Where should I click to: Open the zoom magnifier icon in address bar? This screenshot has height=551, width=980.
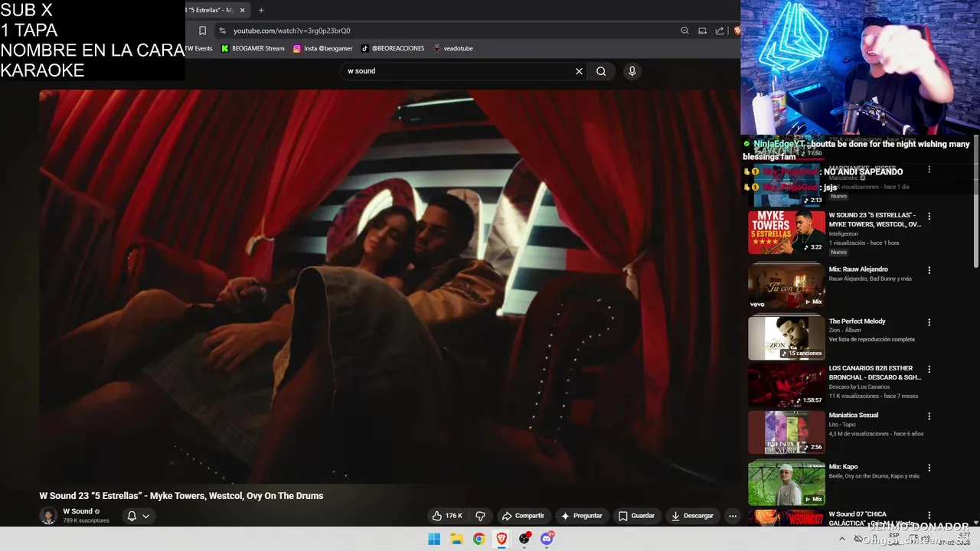click(x=684, y=31)
